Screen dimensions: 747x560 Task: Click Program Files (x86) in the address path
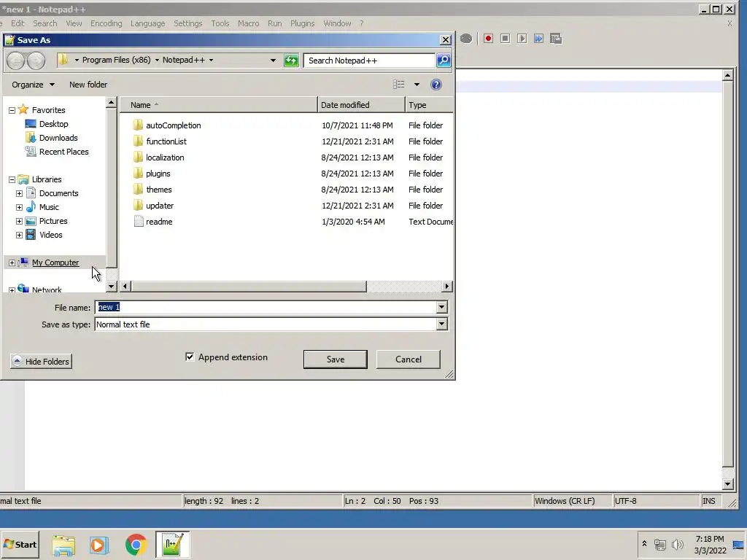[116, 60]
